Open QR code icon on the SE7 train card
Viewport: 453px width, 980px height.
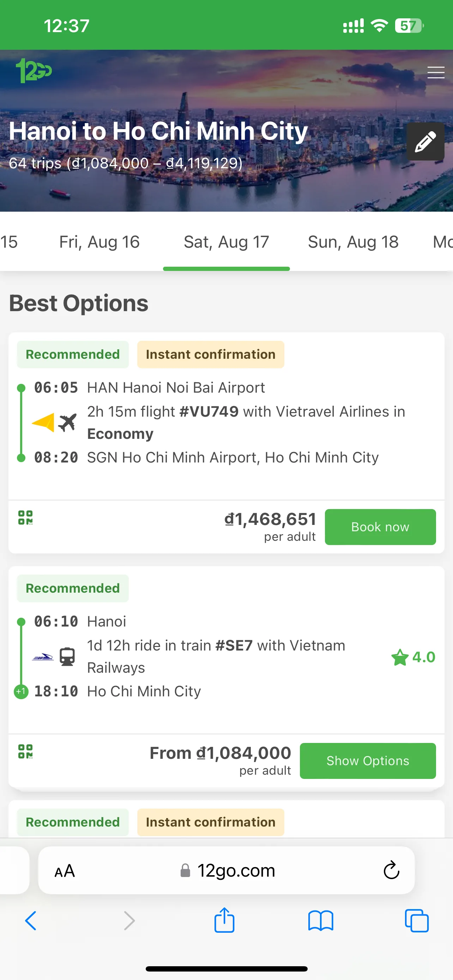25,751
